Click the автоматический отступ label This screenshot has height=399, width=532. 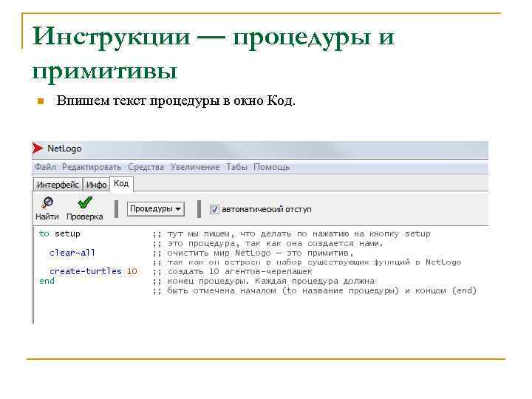pos(267,209)
